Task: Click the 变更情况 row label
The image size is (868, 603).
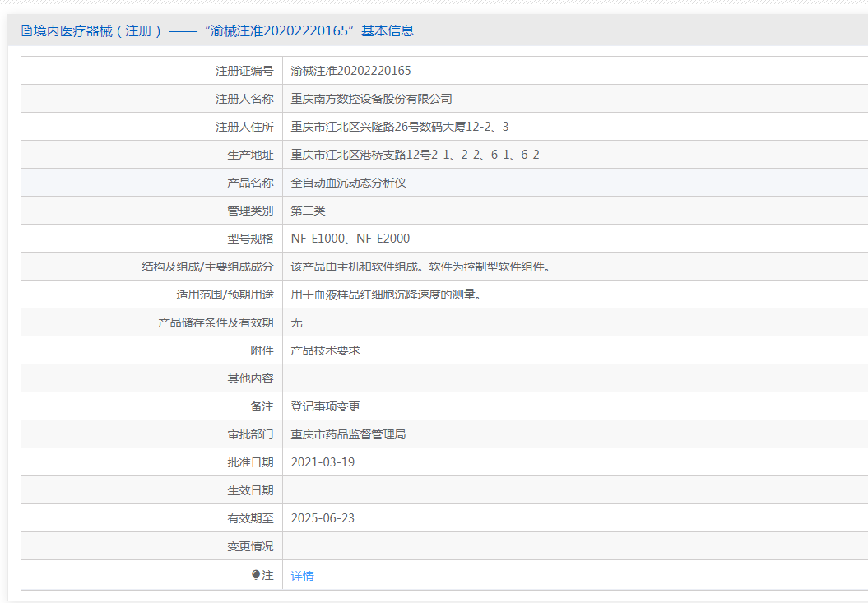Action: [x=250, y=546]
